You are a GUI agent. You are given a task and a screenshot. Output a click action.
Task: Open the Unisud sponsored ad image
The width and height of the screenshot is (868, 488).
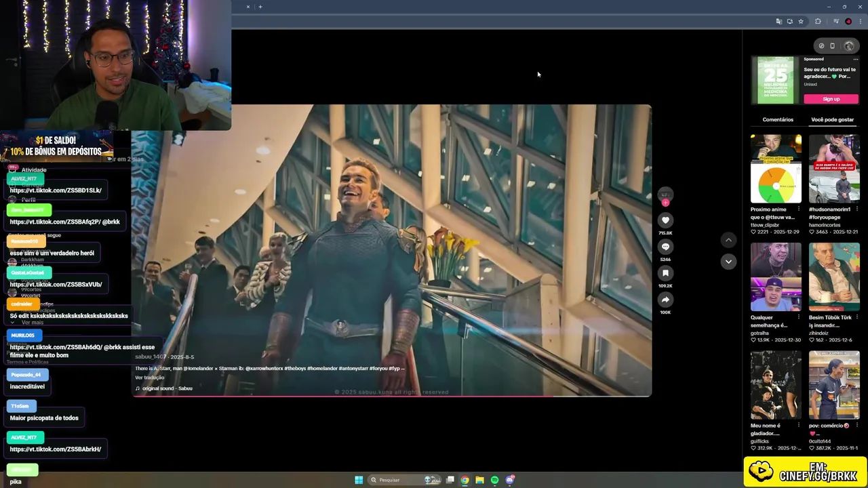click(x=776, y=80)
